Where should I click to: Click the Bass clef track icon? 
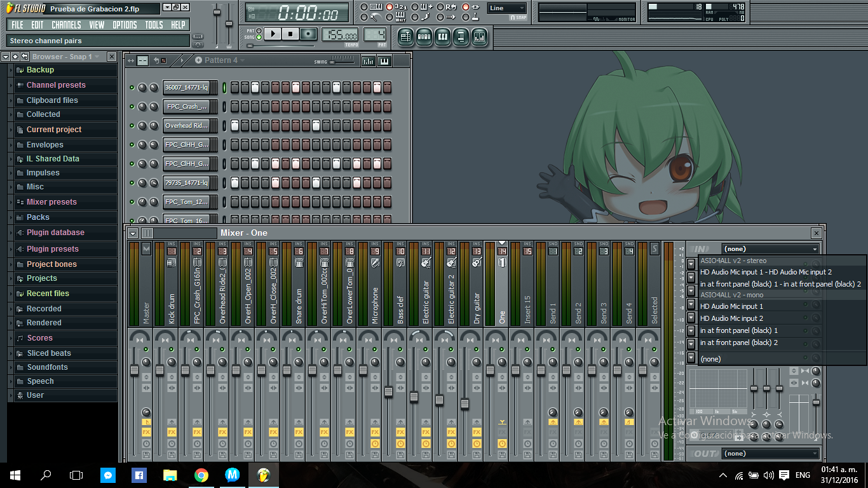click(x=400, y=263)
